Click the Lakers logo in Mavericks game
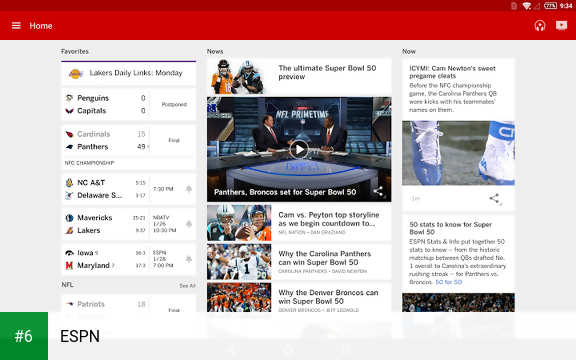This screenshot has width=576, height=360. pyautogui.click(x=69, y=230)
